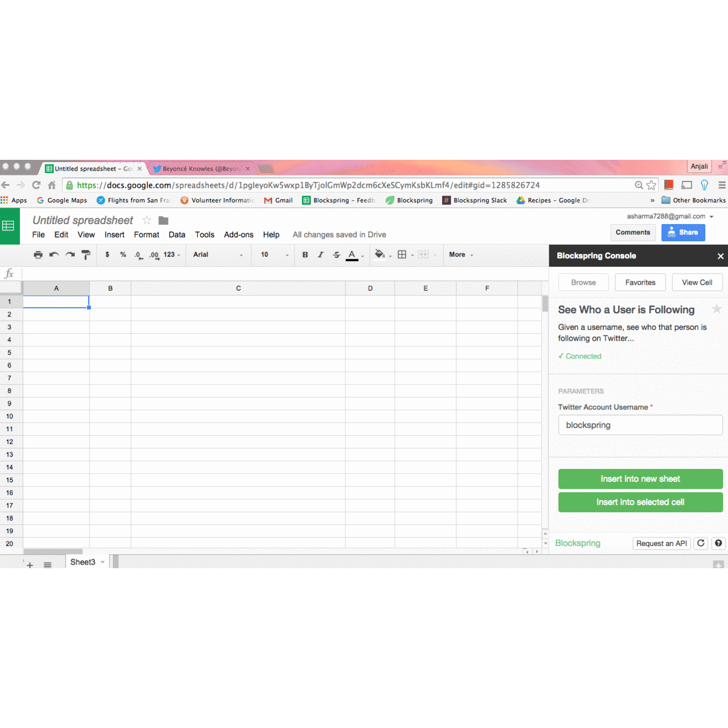Open the font size 10 dropdown
This screenshot has width=728, height=728.
pyautogui.click(x=274, y=255)
